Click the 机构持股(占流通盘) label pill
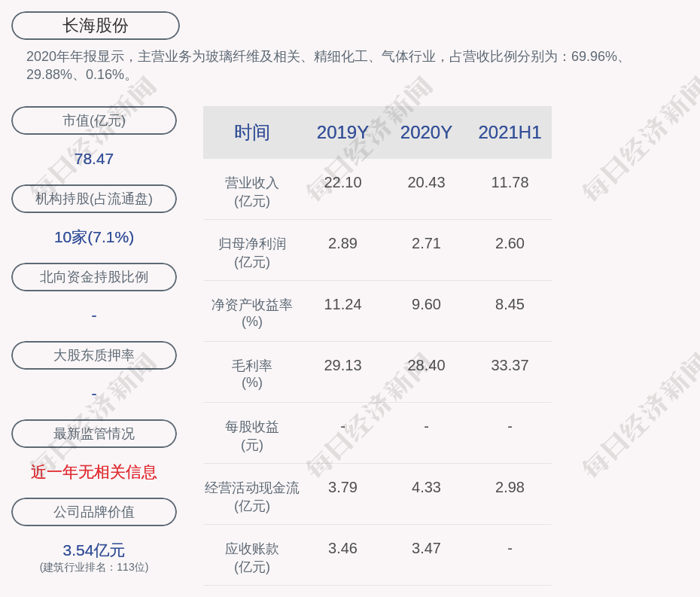The height and width of the screenshot is (597, 700). pos(94,199)
